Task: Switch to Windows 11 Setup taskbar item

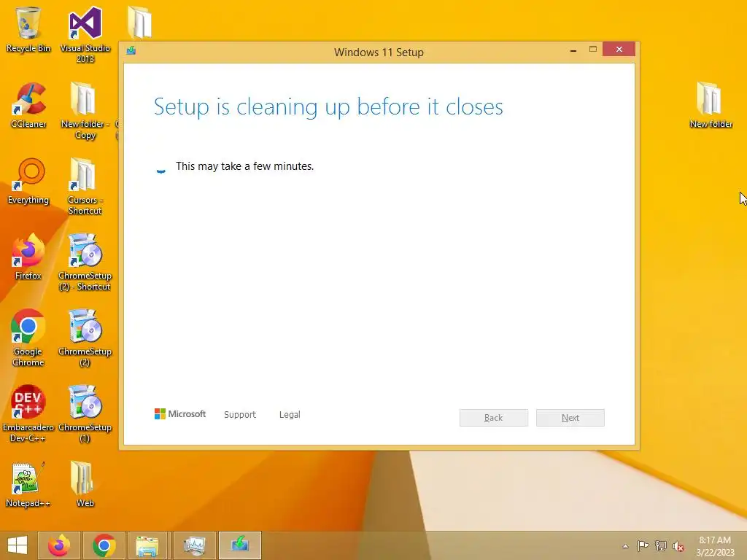Action: 239,545
